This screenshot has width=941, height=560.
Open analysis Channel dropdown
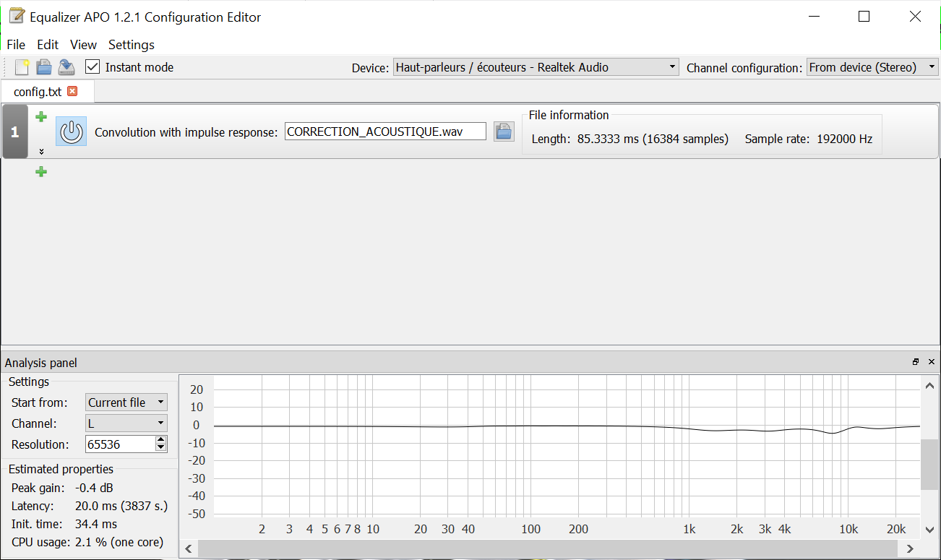click(x=126, y=423)
